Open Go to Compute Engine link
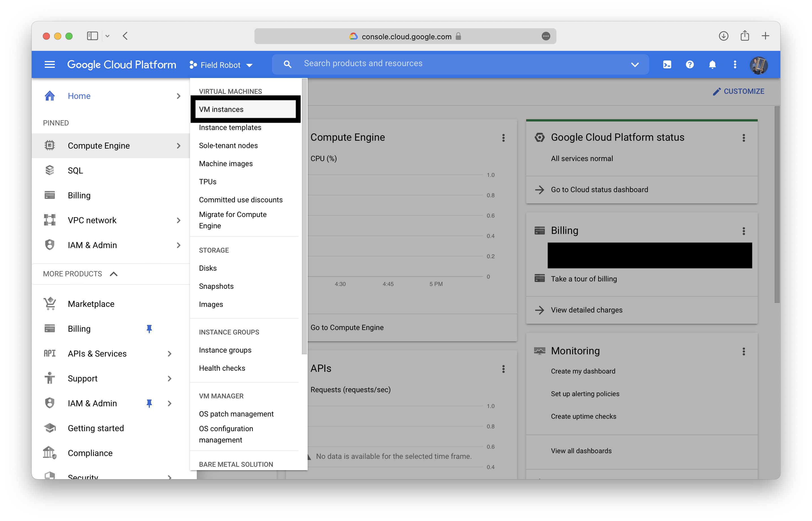 coord(347,327)
